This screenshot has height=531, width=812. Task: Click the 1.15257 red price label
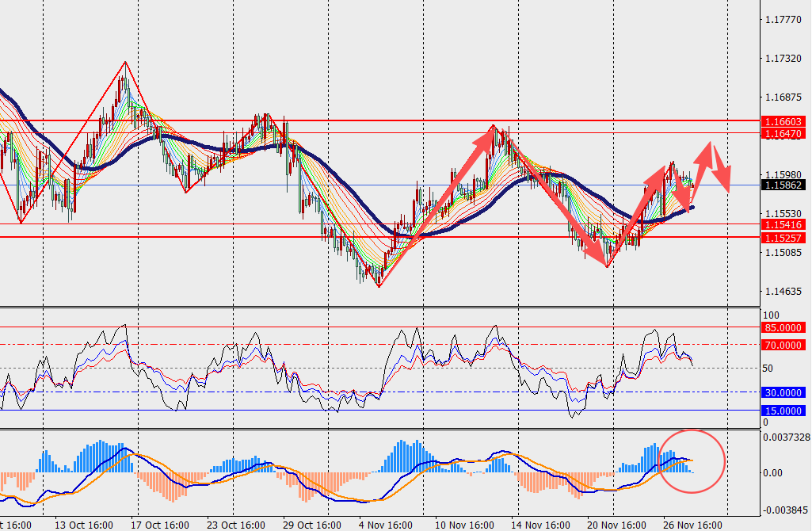[x=783, y=238]
